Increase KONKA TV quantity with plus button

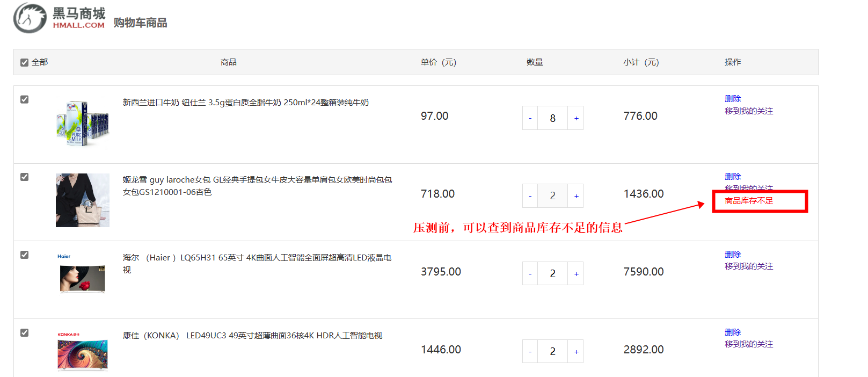pyautogui.click(x=576, y=352)
